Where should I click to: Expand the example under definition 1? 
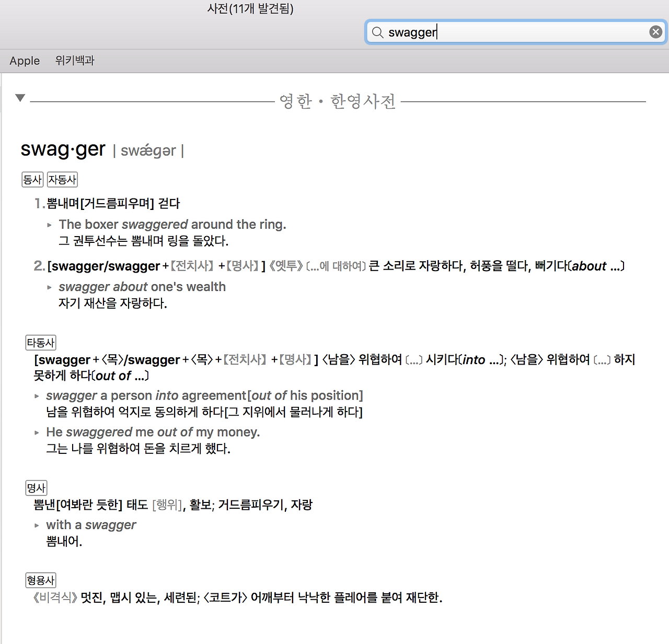coord(50,225)
